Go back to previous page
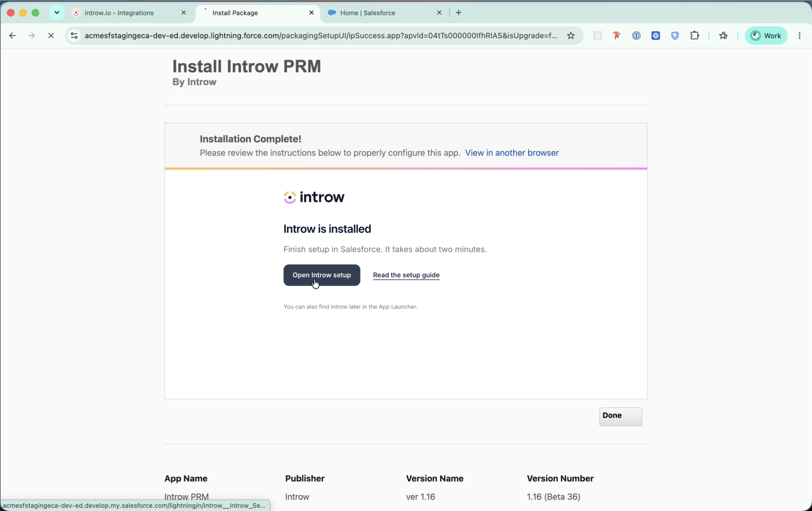The width and height of the screenshot is (812, 511). coord(12,36)
